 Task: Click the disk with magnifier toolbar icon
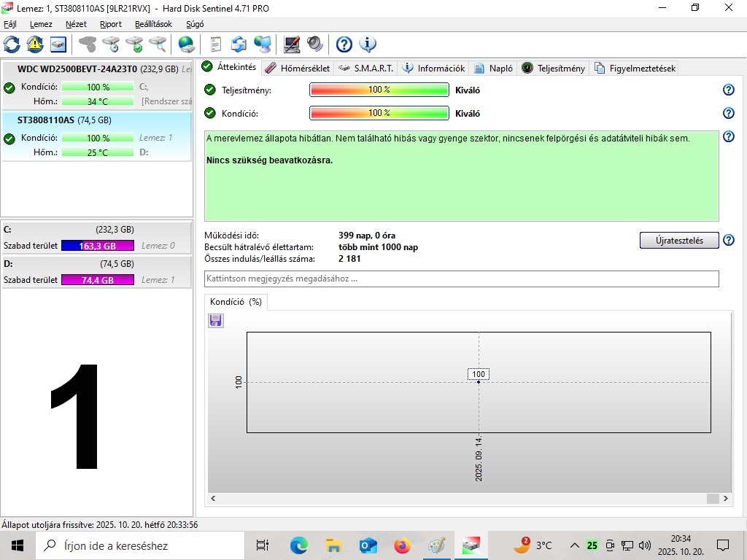click(x=158, y=44)
